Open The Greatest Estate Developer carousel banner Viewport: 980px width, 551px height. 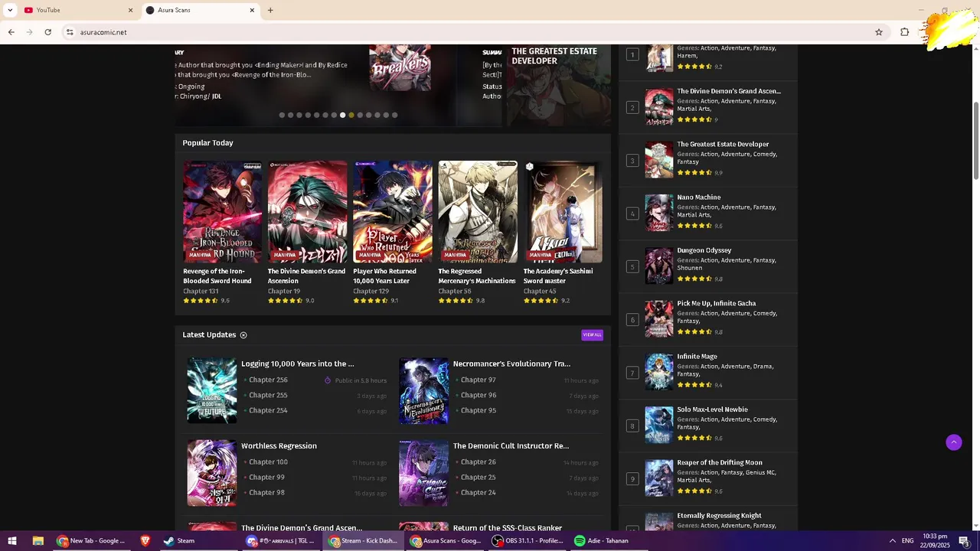pos(557,85)
